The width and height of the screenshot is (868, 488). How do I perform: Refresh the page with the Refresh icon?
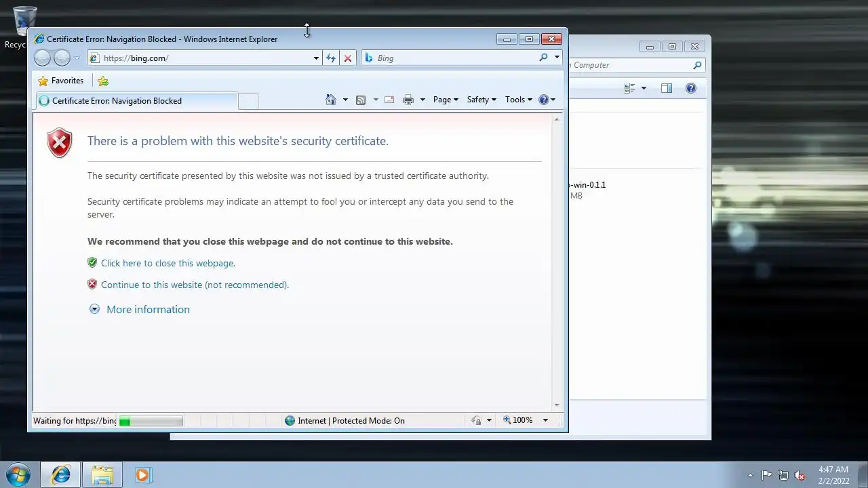coord(331,58)
